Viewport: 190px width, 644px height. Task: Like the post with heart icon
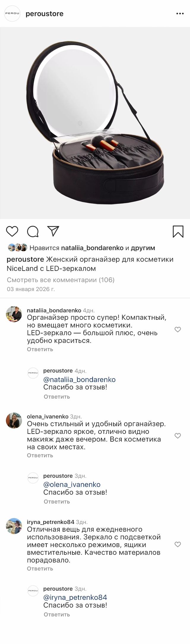tap(12, 231)
